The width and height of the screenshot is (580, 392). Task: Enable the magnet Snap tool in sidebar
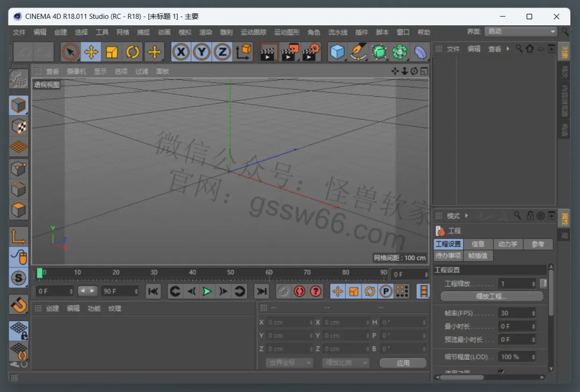[19, 305]
